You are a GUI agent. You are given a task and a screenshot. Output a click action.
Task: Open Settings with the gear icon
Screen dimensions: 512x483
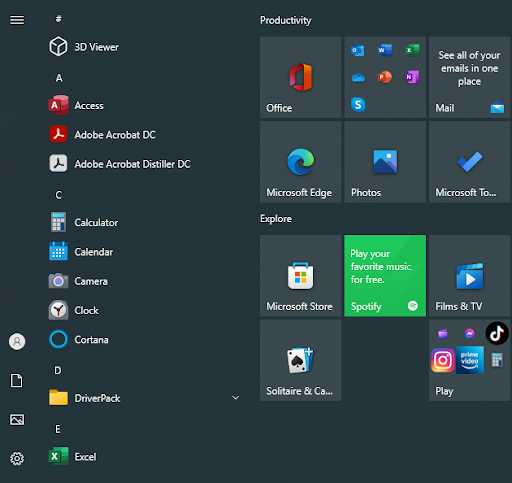point(17,459)
